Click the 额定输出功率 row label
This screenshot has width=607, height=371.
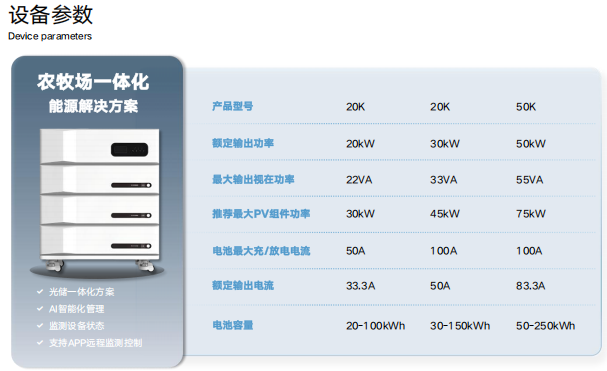(x=243, y=143)
